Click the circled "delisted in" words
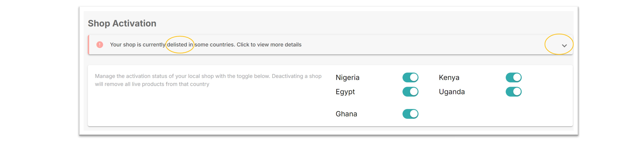Viewport: 644px width, 142px height. click(180, 45)
